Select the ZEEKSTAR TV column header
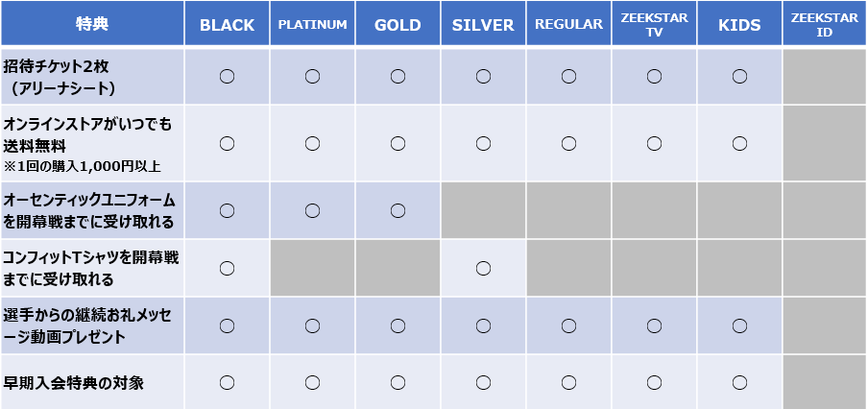The height and width of the screenshot is (409, 868). coord(654,23)
